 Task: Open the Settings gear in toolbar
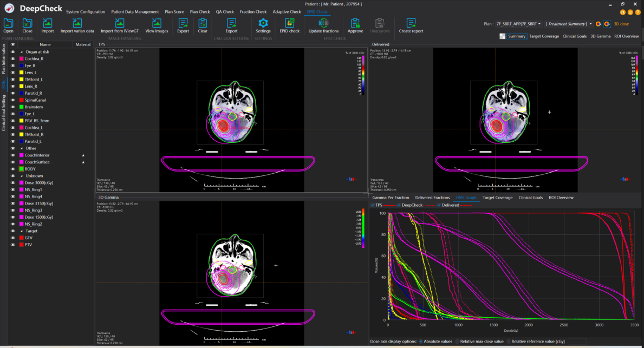[263, 23]
